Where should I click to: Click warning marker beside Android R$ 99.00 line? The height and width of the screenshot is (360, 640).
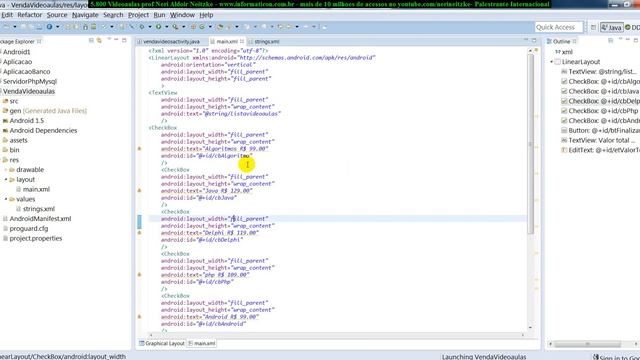pyautogui.click(x=139, y=317)
